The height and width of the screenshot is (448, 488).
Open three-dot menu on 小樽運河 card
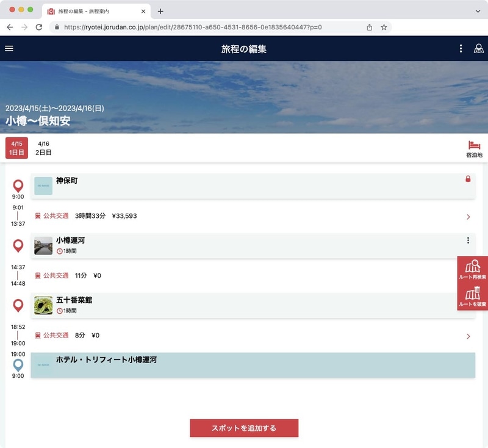coord(468,240)
